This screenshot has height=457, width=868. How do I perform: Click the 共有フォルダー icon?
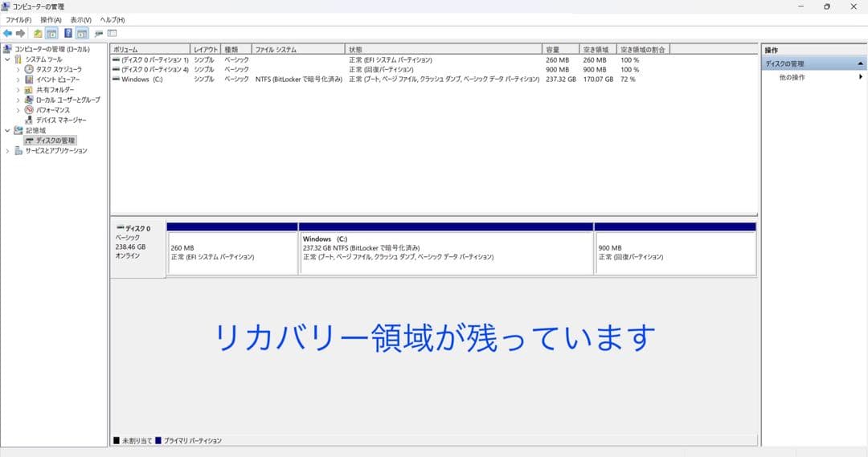(29, 90)
